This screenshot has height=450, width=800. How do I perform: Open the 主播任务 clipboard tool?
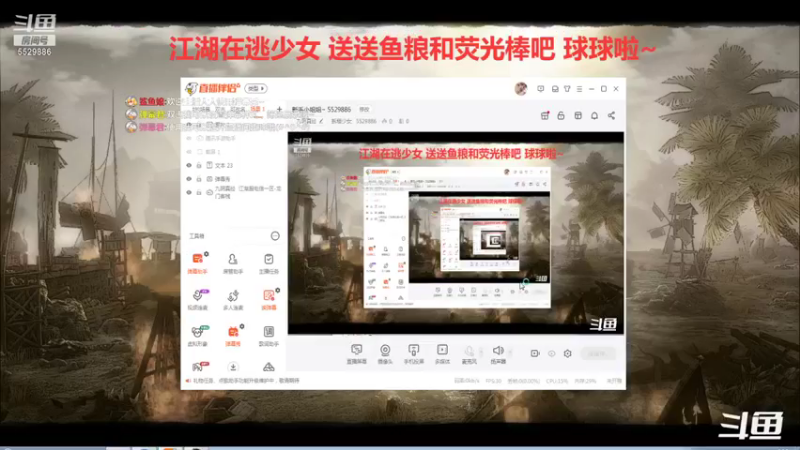click(x=268, y=263)
